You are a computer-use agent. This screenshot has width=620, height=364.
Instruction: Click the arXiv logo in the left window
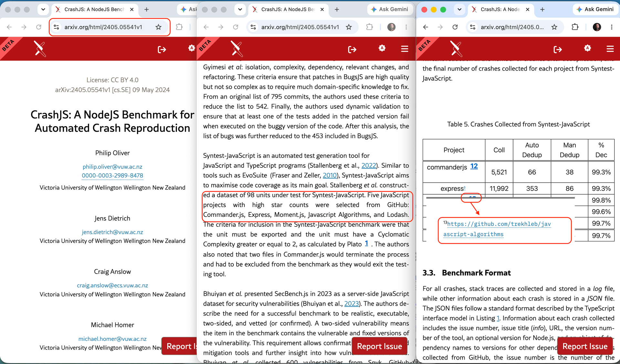click(40, 49)
